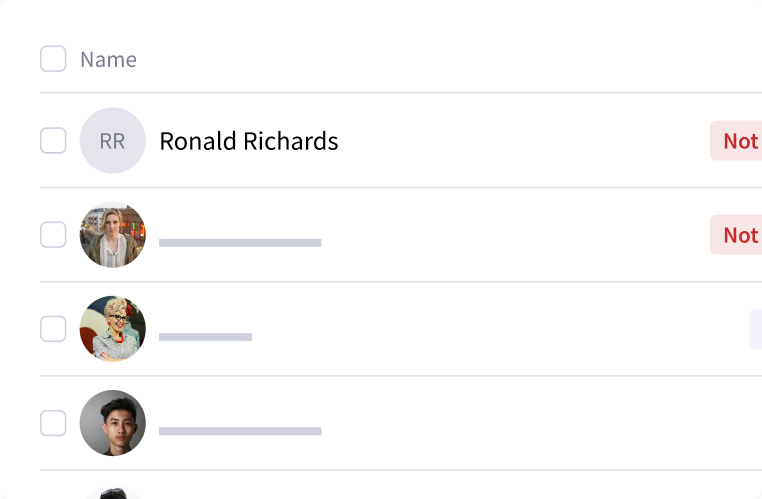Click short placeholder name beside red-glasses woman
This screenshot has width=762, height=499.
[x=205, y=337]
